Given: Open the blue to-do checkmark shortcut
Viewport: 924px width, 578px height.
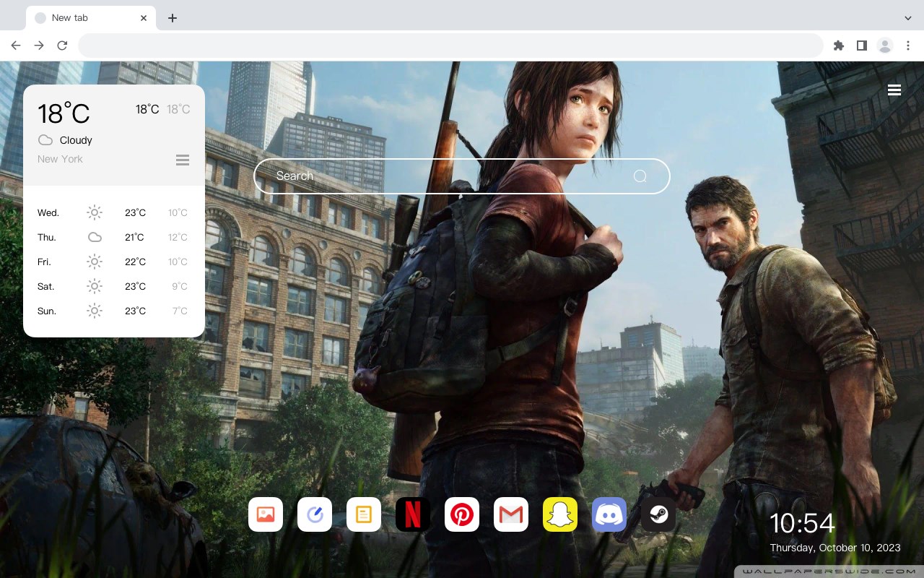Looking at the screenshot, I should point(315,514).
